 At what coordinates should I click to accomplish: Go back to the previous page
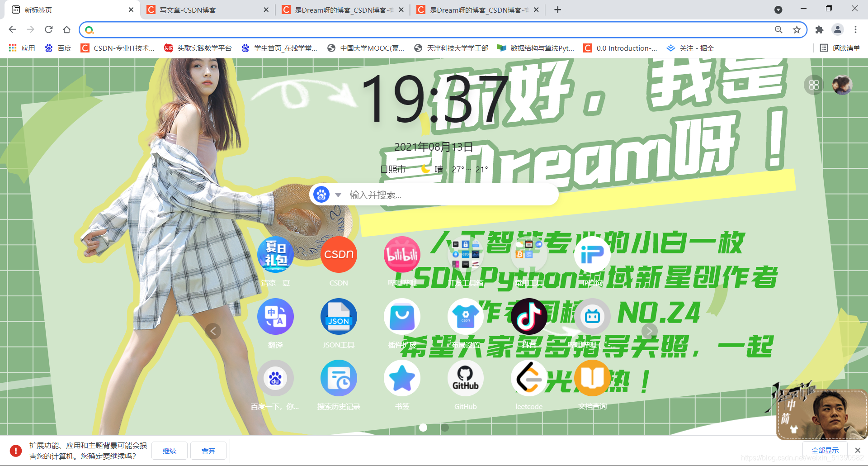(x=12, y=30)
